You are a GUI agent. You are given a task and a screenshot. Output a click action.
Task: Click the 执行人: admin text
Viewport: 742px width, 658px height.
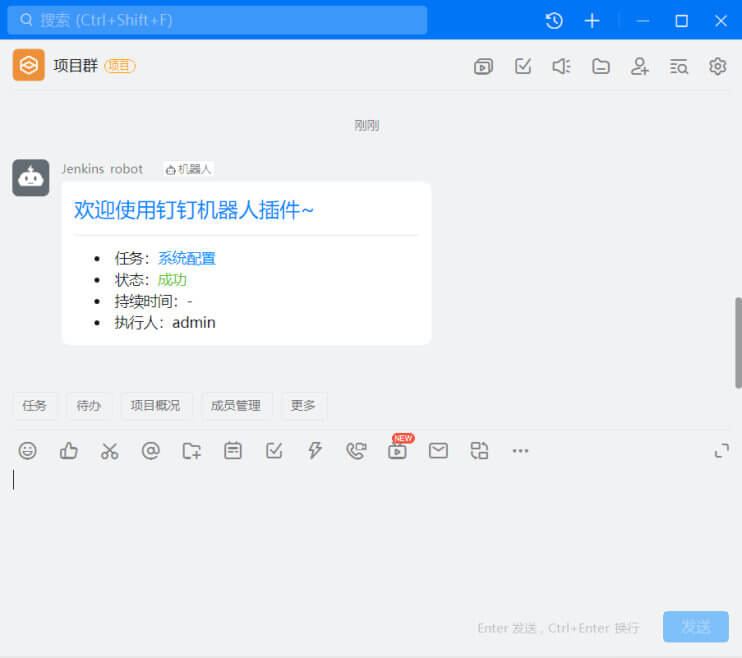(x=165, y=323)
